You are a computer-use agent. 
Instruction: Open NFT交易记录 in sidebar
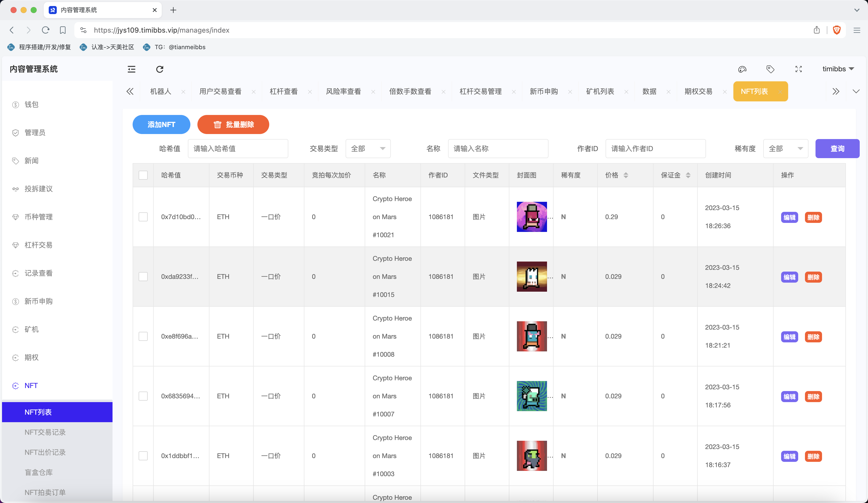45,432
